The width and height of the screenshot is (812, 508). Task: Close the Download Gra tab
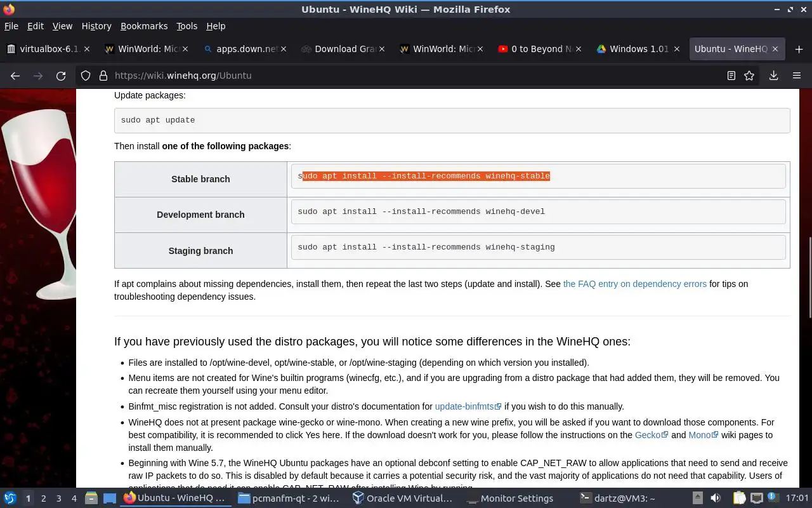click(x=382, y=49)
